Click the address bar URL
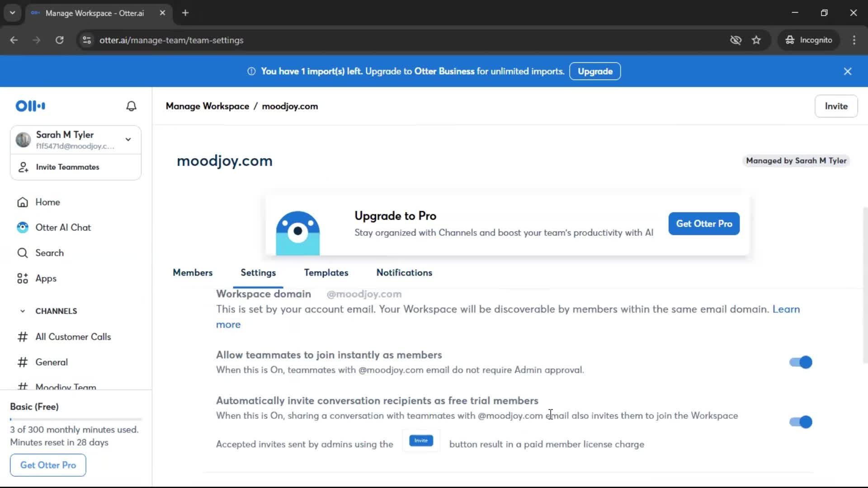The image size is (868, 488). pos(171,40)
